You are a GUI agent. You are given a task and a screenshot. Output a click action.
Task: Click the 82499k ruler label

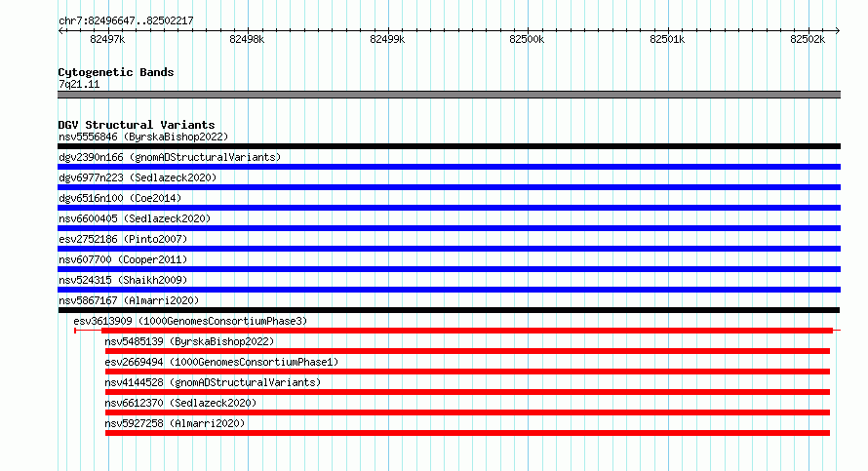pos(387,39)
